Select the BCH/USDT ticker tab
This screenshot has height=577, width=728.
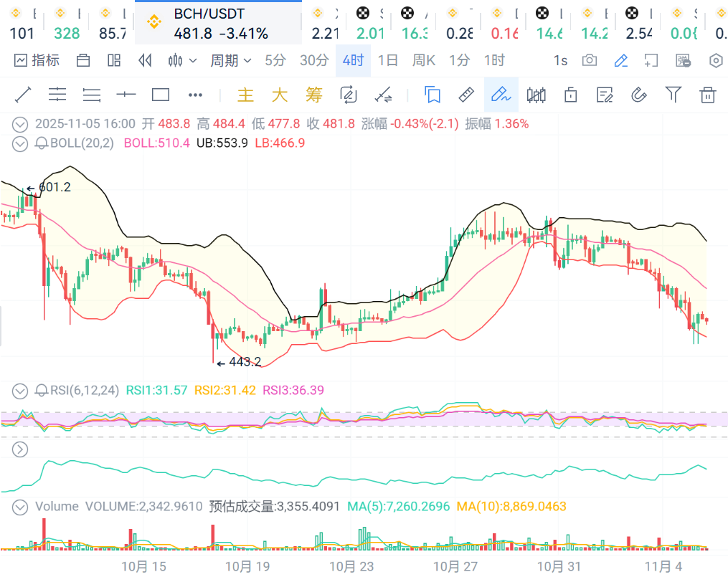point(218,23)
